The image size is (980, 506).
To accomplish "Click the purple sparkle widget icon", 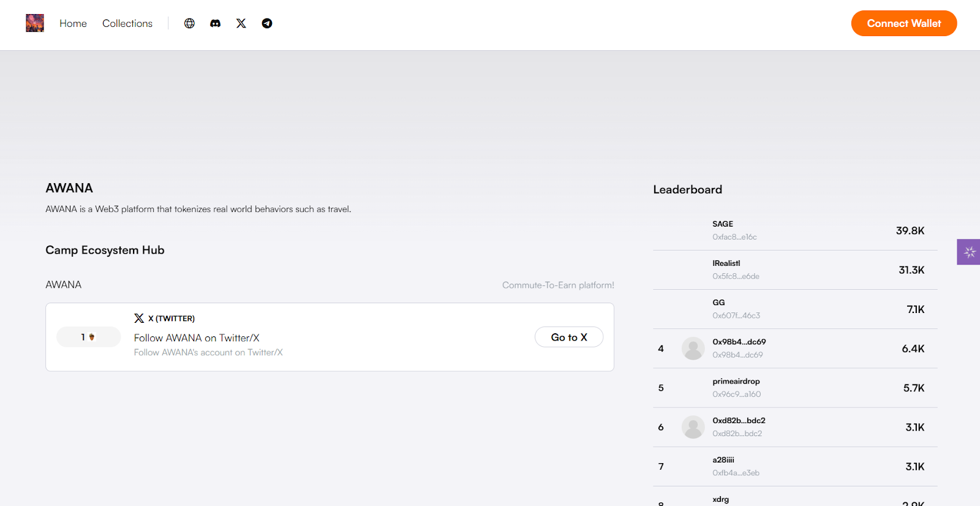I will tap(969, 252).
